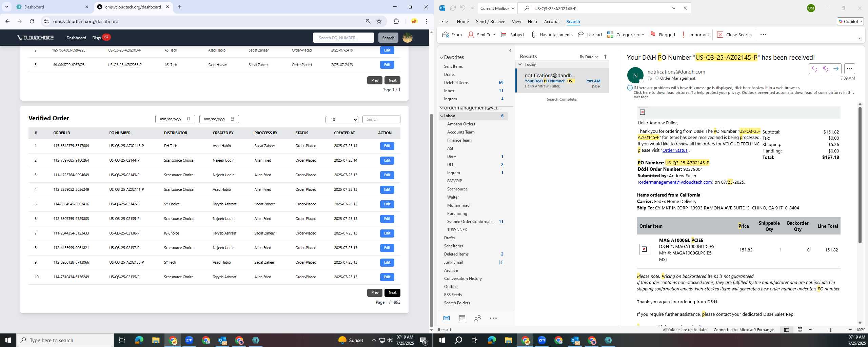Open Task View on the left taskbar
This screenshot has width=868, height=347.
[122, 340]
